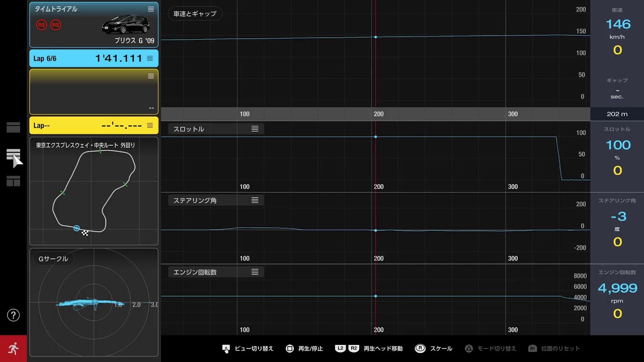Click the checkered finish flag on track map
This screenshot has height=362, width=644.
(x=85, y=232)
